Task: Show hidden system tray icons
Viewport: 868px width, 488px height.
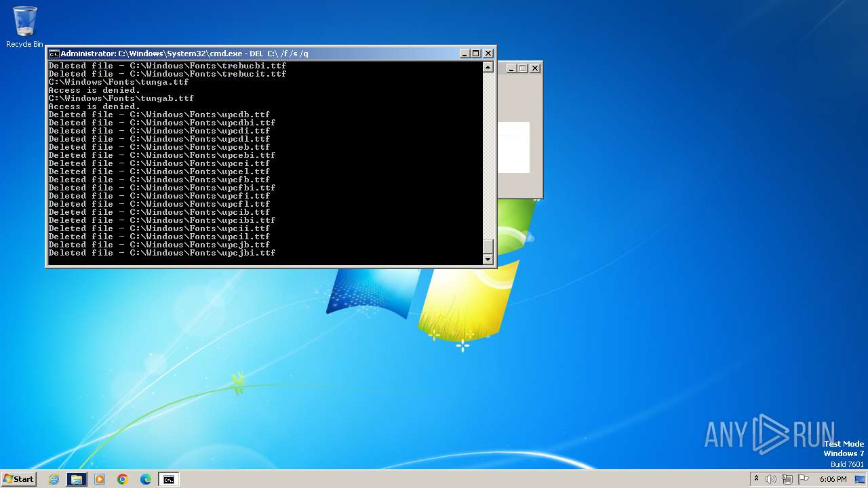Action: (756, 479)
